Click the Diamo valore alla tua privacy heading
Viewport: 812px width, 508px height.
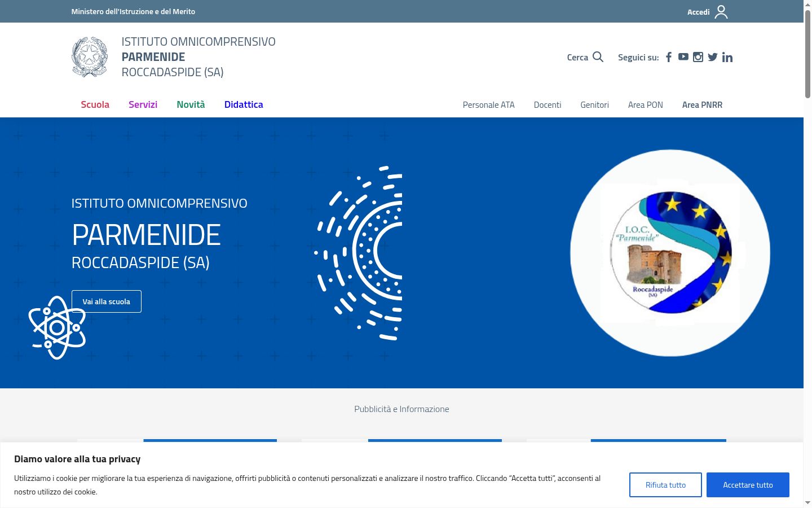77,459
